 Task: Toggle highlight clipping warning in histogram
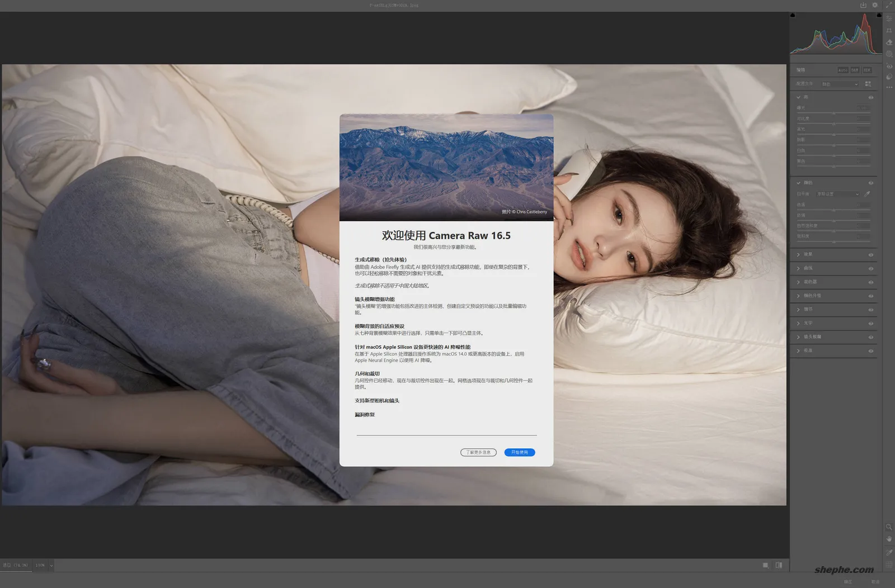[879, 15]
